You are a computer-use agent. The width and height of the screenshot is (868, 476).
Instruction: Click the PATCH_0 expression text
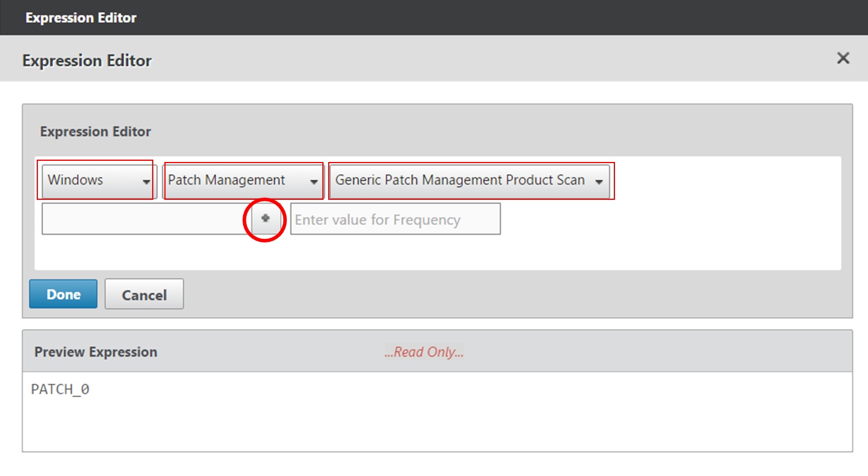coord(60,389)
